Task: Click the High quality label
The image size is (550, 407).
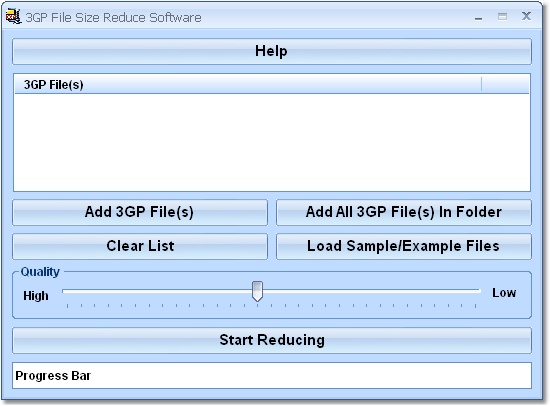Action: tap(36, 296)
